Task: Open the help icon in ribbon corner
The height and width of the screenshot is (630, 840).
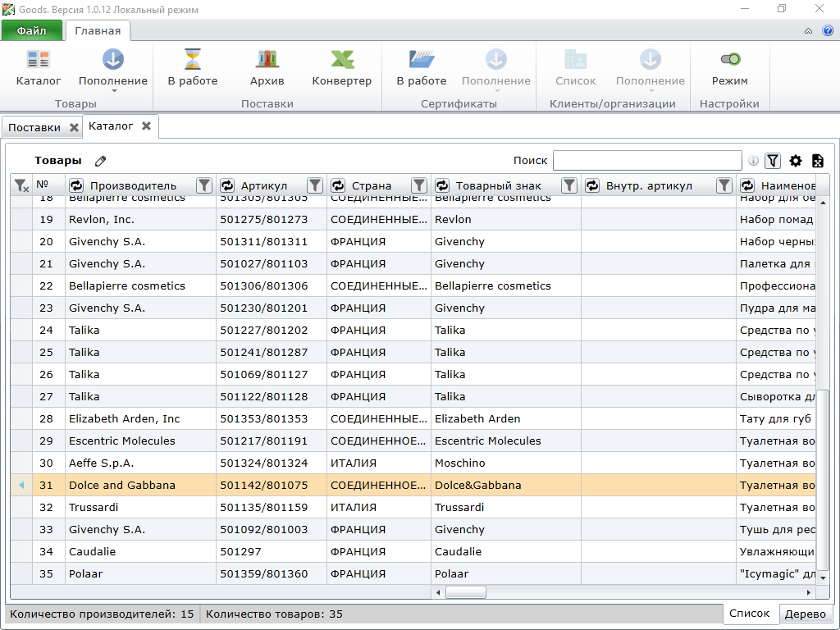Action: tap(828, 30)
